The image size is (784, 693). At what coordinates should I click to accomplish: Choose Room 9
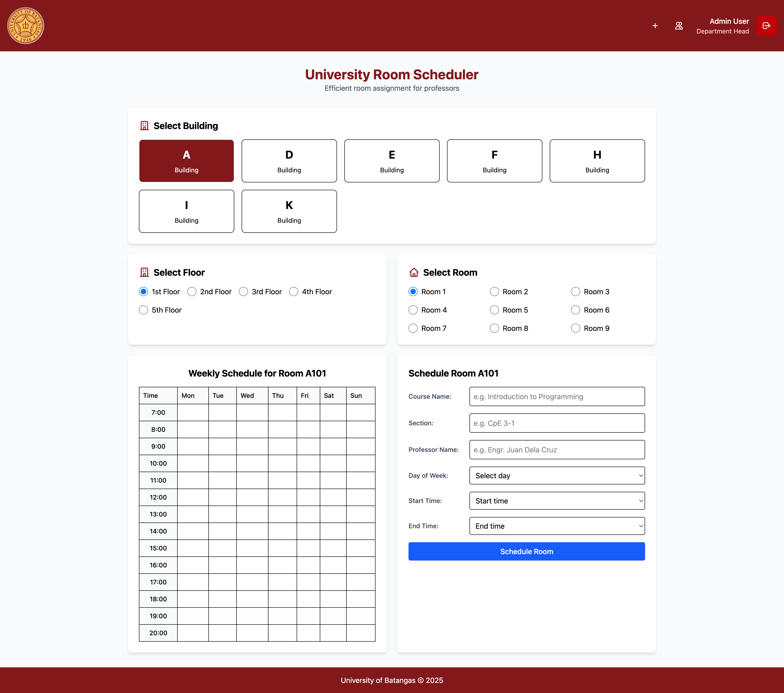tap(575, 328)
